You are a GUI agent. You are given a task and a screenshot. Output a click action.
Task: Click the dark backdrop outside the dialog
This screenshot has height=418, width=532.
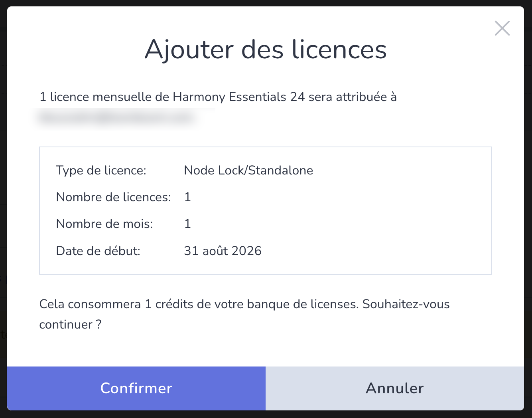3,200
